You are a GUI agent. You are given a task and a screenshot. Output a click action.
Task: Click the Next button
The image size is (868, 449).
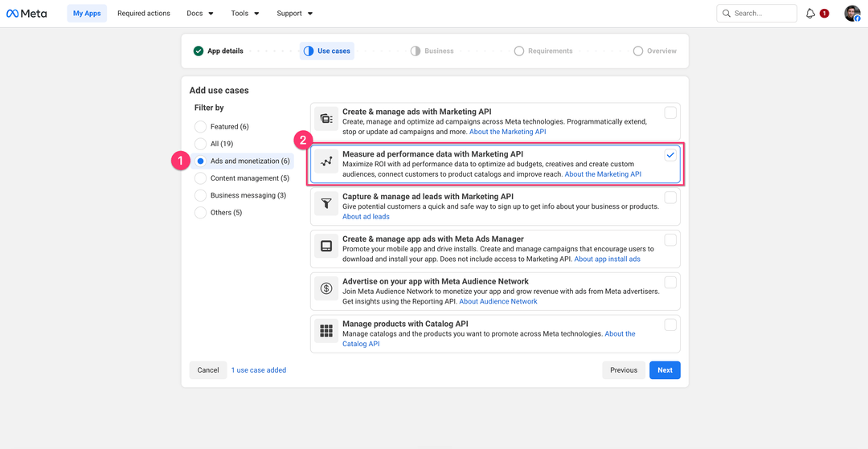(665, 370)
